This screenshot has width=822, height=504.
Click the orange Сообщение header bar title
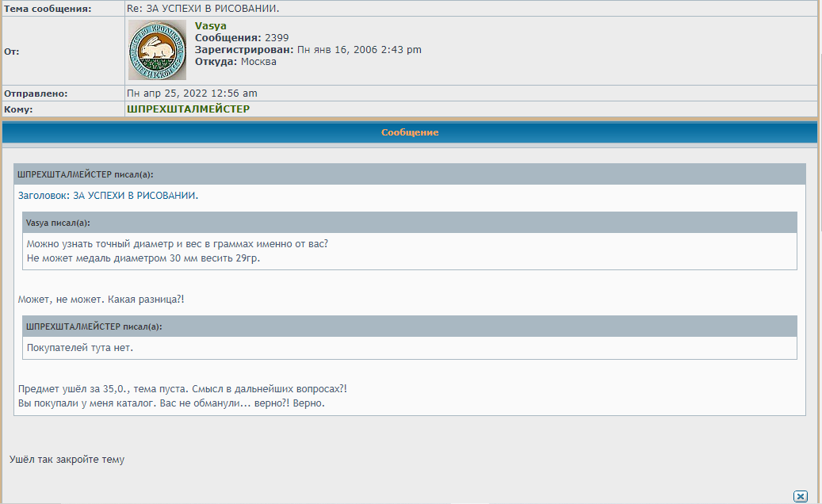point(410,132)
